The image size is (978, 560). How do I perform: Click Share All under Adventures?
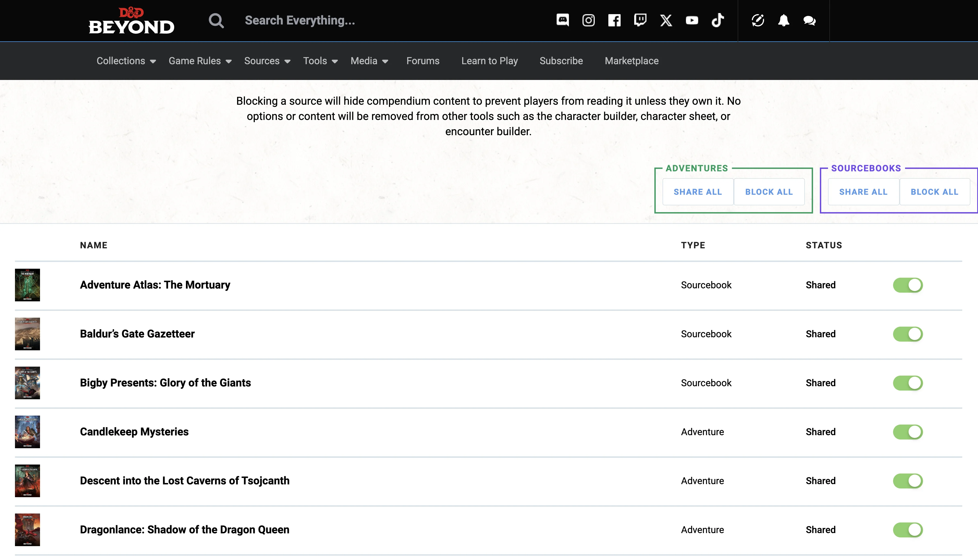[x=697, y=192]
